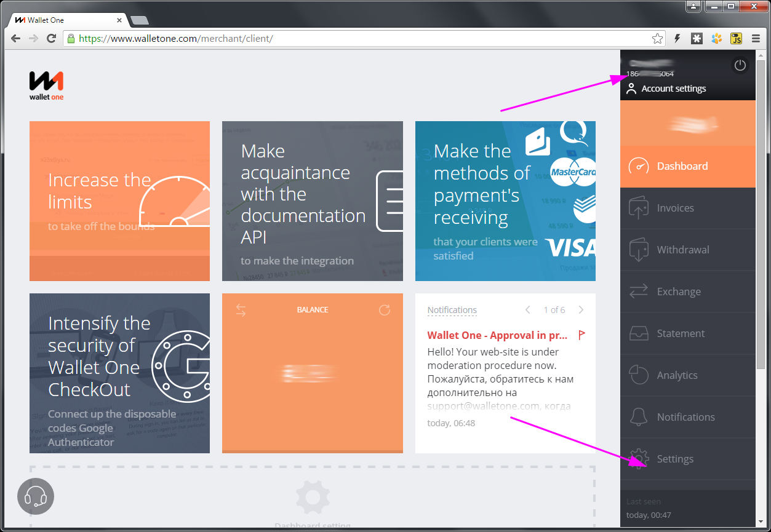The width and height of the screenshot is (771, 532).
Task: Go to previous notification
Action: [527, 310]
